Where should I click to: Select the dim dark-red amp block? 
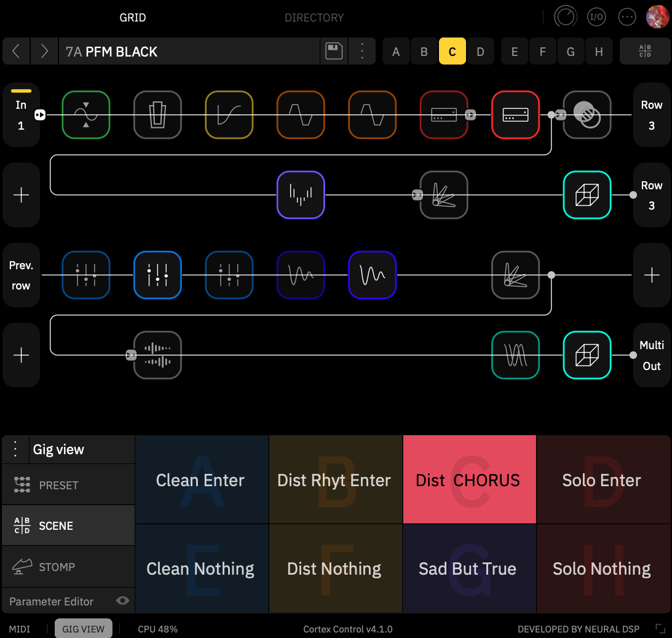tap(443, 115)
